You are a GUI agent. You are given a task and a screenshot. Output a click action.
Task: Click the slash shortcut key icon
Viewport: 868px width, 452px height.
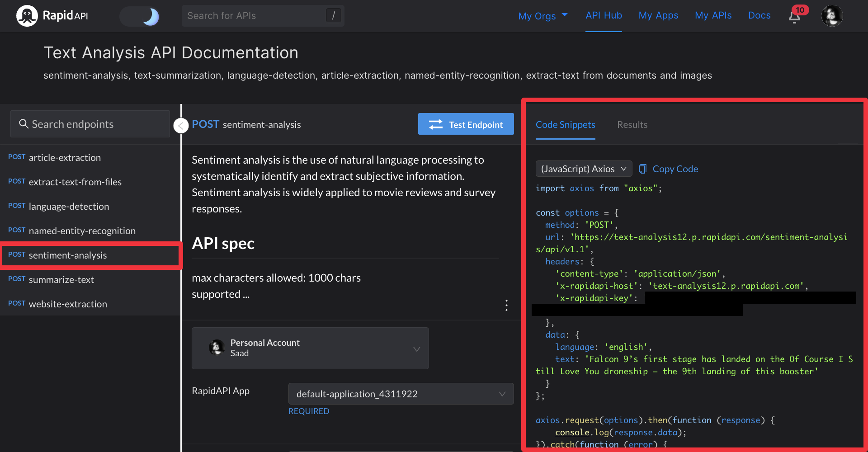(333, 16)
